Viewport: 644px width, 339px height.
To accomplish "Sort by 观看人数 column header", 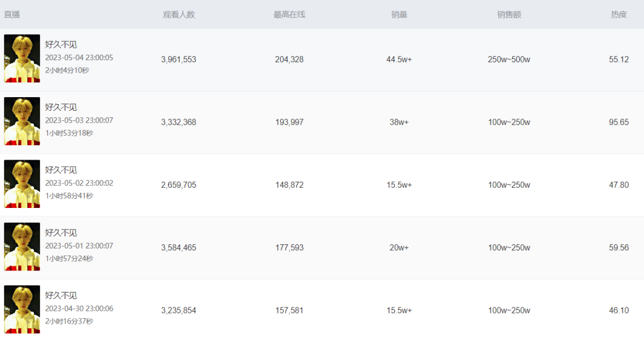I will [178, 14].
